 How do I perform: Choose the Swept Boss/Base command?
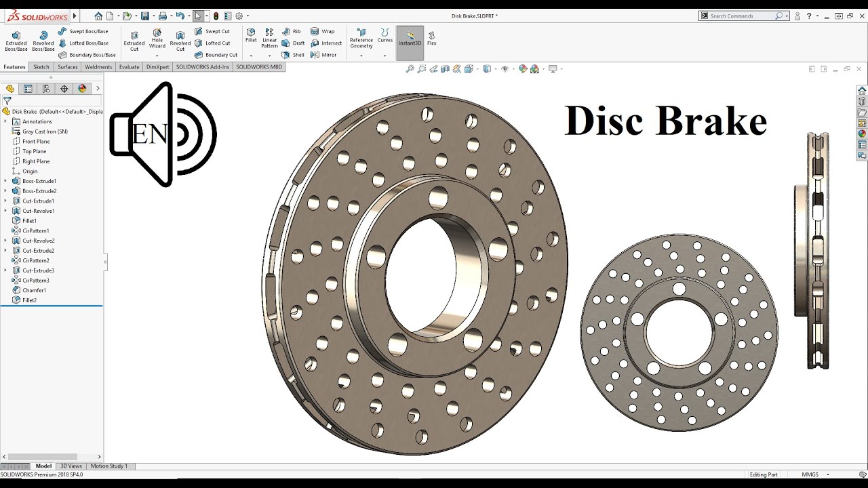coord(83,31)
